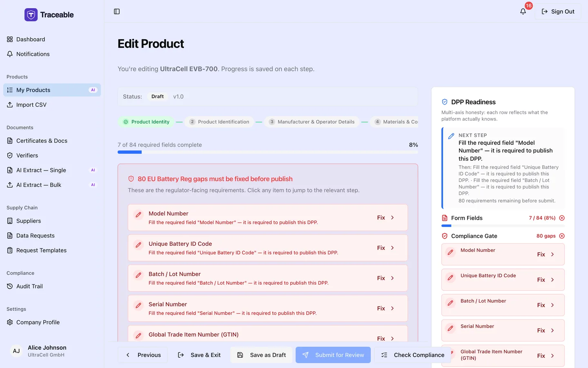Open Notifications in sidebar

[52, 54]
